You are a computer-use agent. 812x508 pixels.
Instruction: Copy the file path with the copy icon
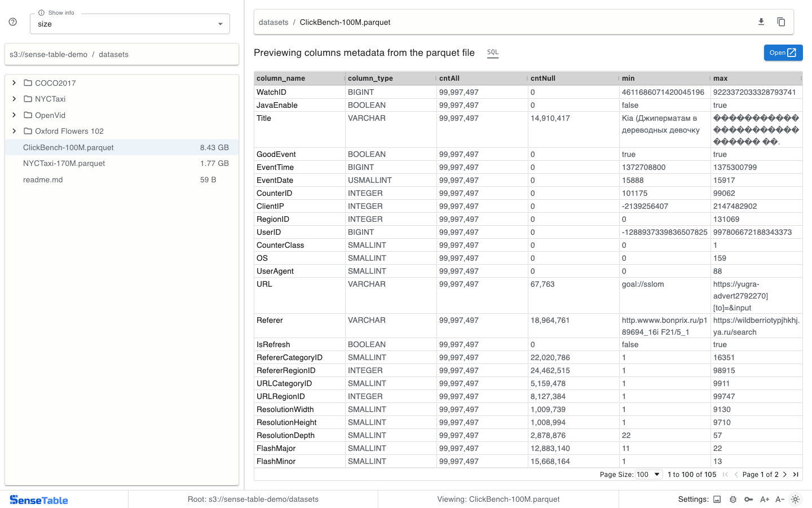click(x=781, y=22)
